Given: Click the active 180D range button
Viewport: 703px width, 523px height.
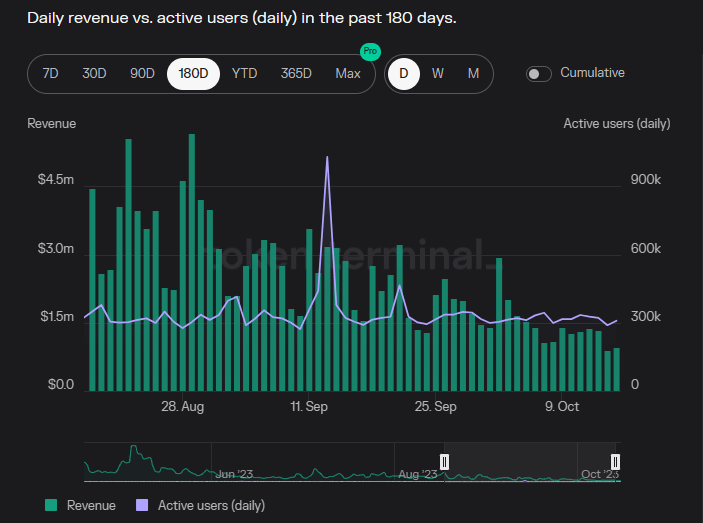Looking at the screenshot, I should click(193, 73).
